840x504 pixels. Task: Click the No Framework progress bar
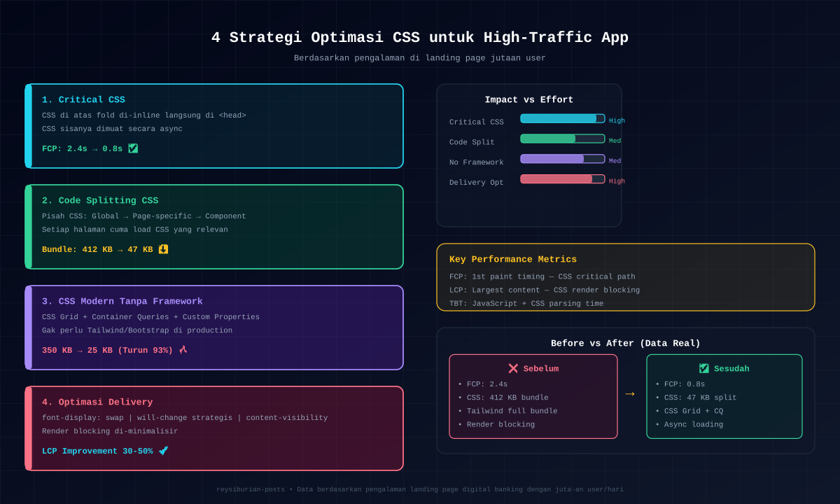click(x=563, y=159)
